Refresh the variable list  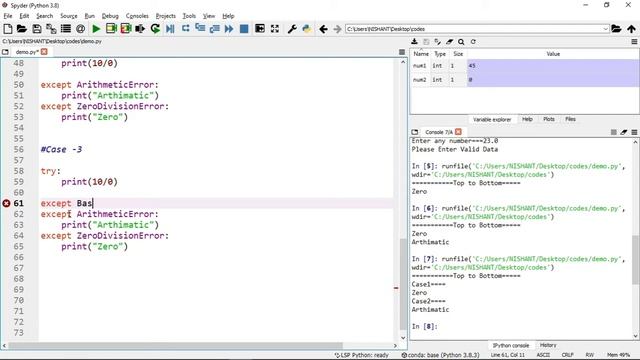[473, 42]
